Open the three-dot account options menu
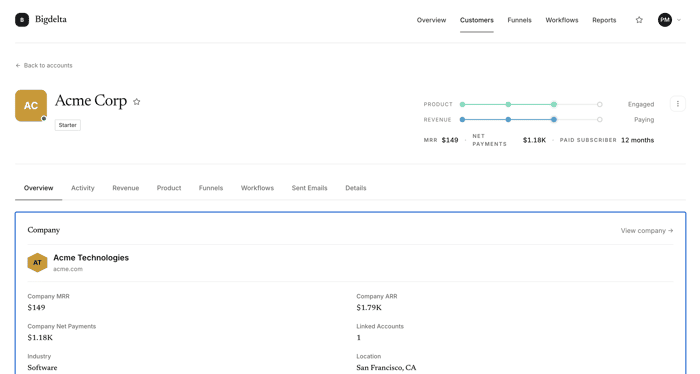The height and width of the screenshot is (374, 700). [x=678, y=104]
